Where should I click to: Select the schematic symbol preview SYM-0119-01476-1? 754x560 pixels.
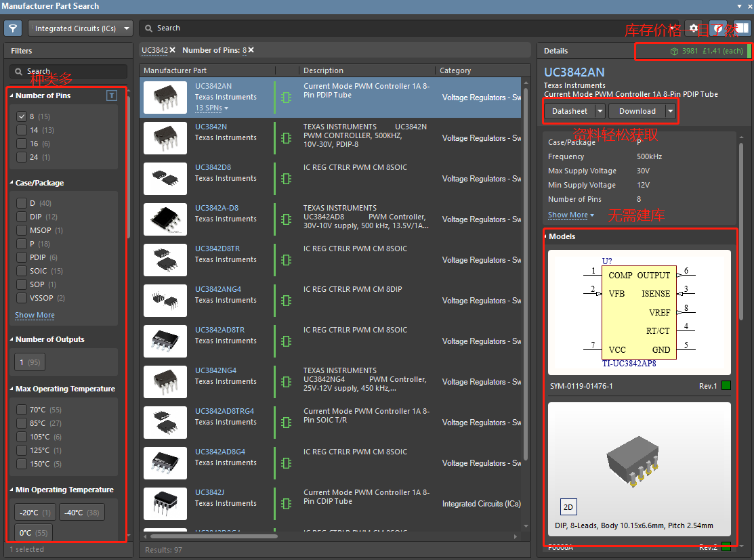pos(639,312)
